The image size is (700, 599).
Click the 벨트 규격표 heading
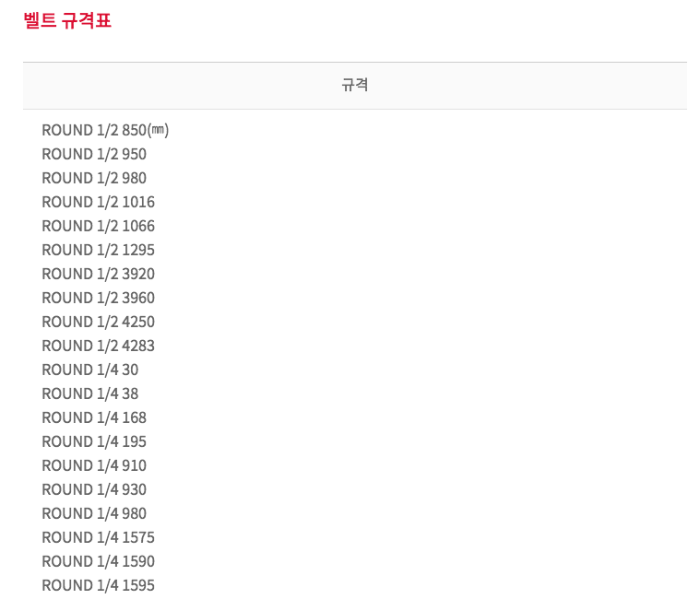pos(67,20)
